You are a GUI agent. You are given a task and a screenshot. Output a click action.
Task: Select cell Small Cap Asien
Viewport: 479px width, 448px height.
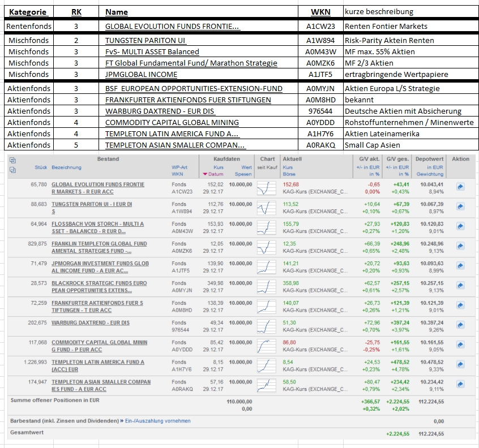(411, 145)
